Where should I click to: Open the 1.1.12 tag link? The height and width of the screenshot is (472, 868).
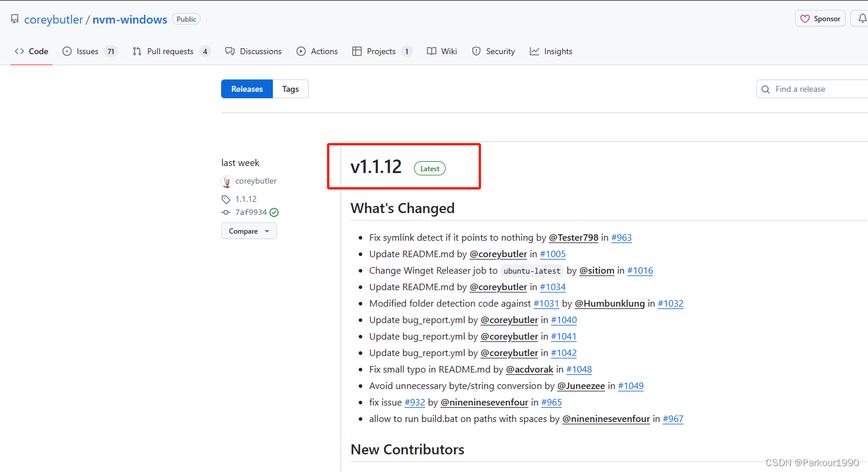click(x=246, y=199)
